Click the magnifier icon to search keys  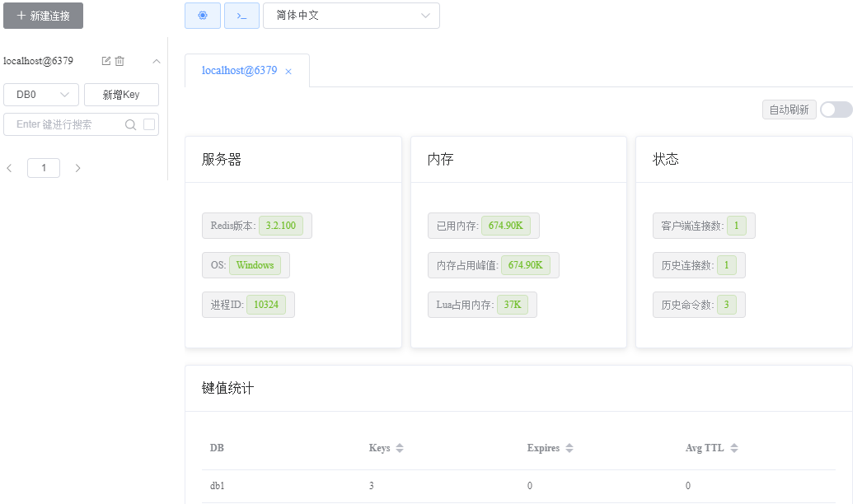coord(130,124)
